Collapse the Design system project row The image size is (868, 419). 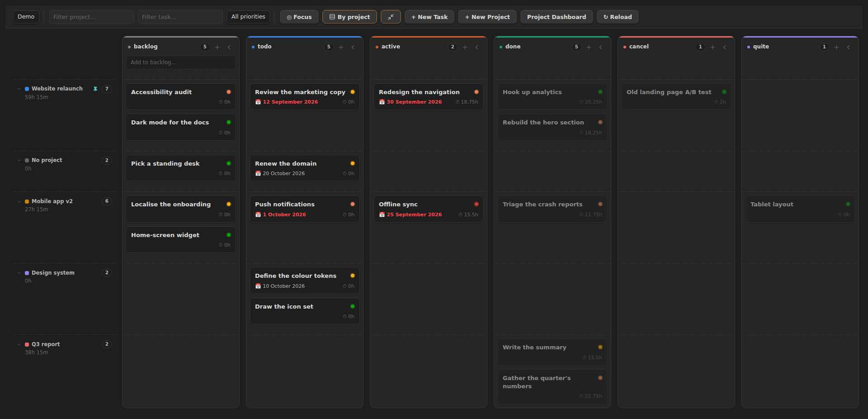point(19,273)
